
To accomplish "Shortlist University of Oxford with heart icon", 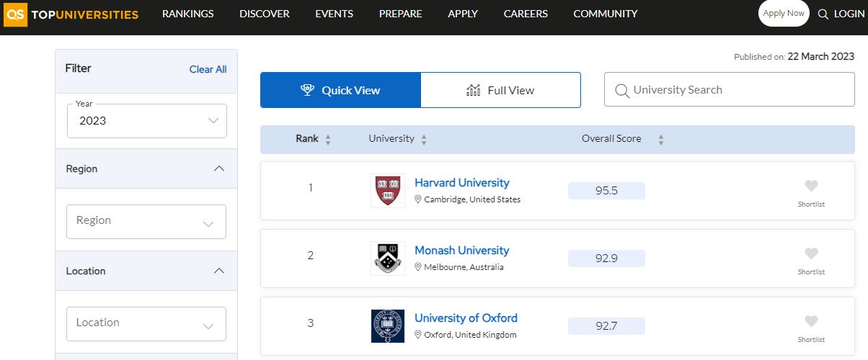I will [811, 322].
